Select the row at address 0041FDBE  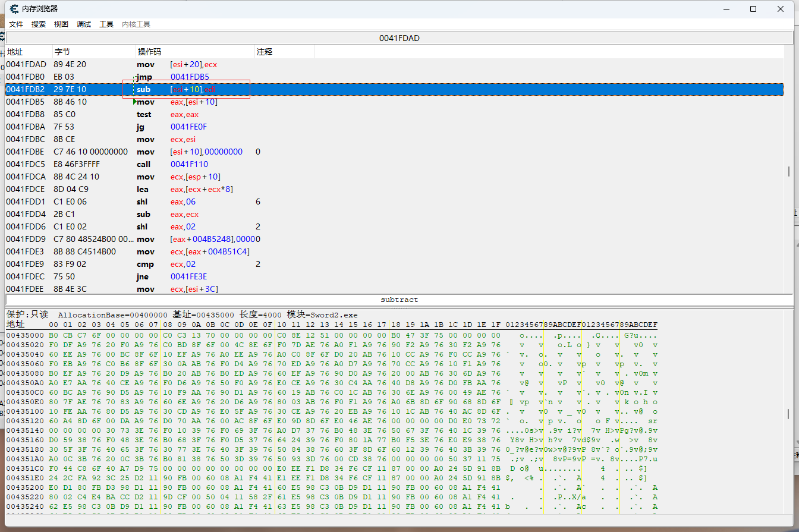coord(394,152)
